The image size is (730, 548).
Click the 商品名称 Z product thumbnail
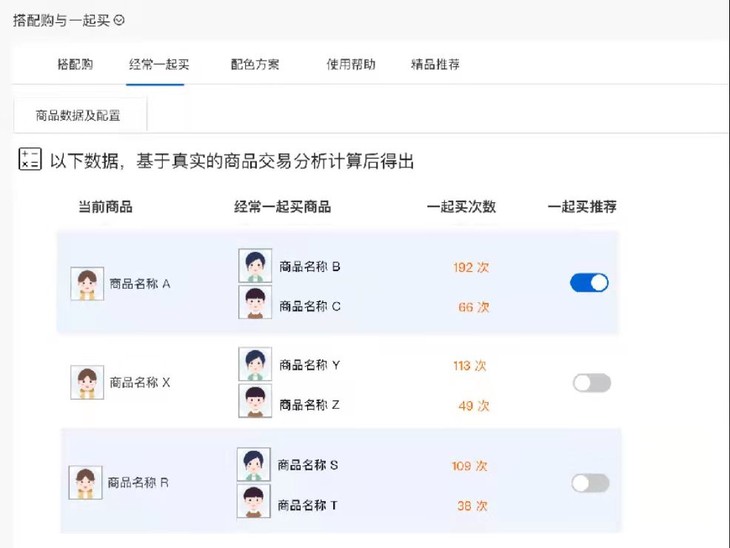click(255, 401)
